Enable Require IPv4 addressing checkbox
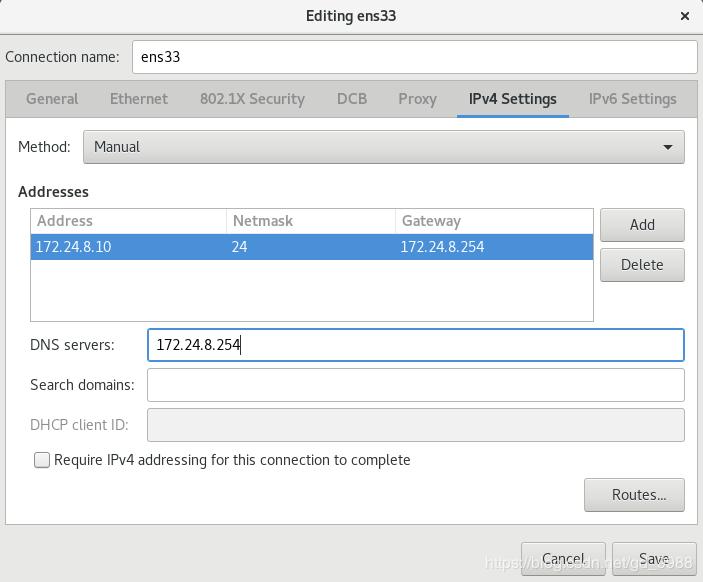Image resolution: width=703 pixels, height=582 pixels. (42, 460)
